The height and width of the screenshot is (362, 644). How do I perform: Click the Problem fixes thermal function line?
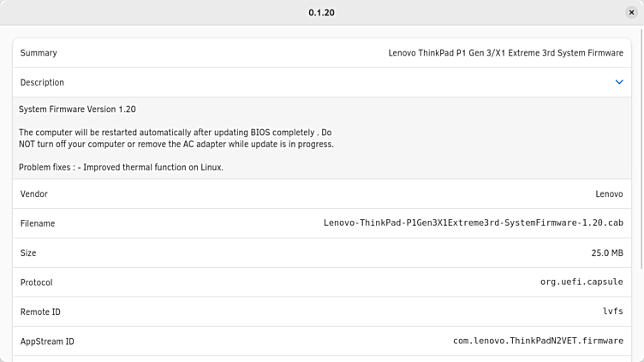[121, 168]
